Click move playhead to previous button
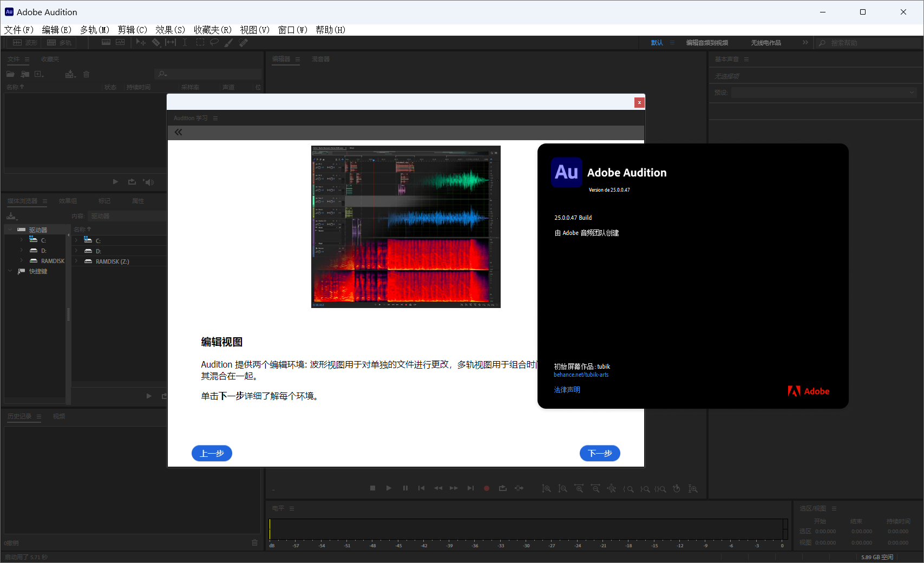 pyautogui.click(x=421, y=488)
